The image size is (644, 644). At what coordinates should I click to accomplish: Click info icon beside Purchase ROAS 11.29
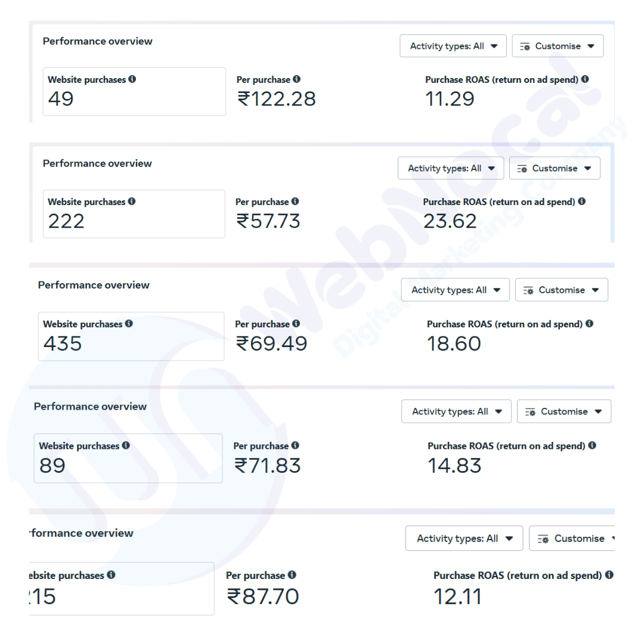click(585, 79)
